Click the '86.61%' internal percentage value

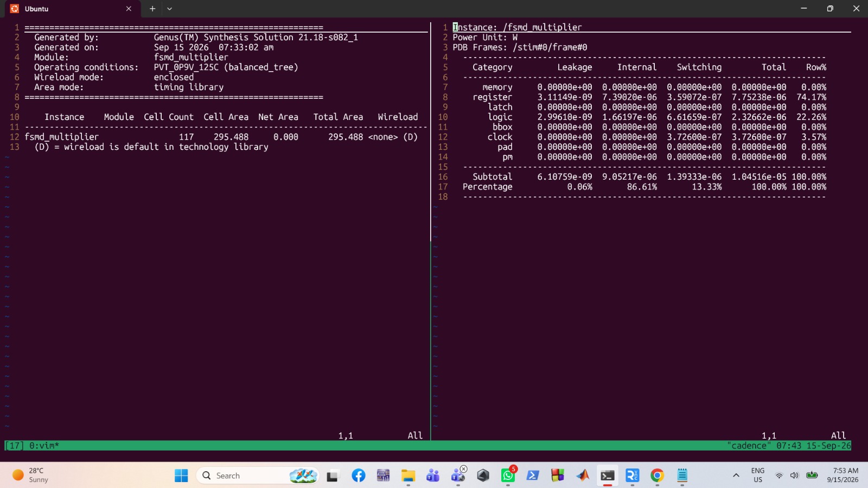pos(642,187)
